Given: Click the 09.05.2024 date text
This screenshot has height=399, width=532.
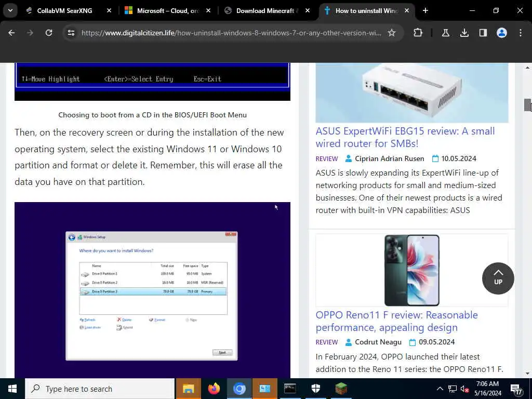Looking at the screenshot, I should (436, 342).
